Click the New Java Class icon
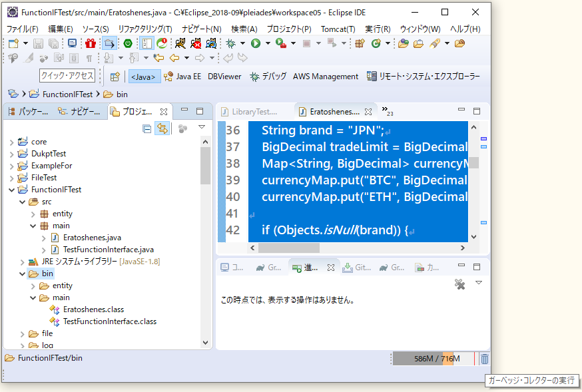 pos(376,44)
